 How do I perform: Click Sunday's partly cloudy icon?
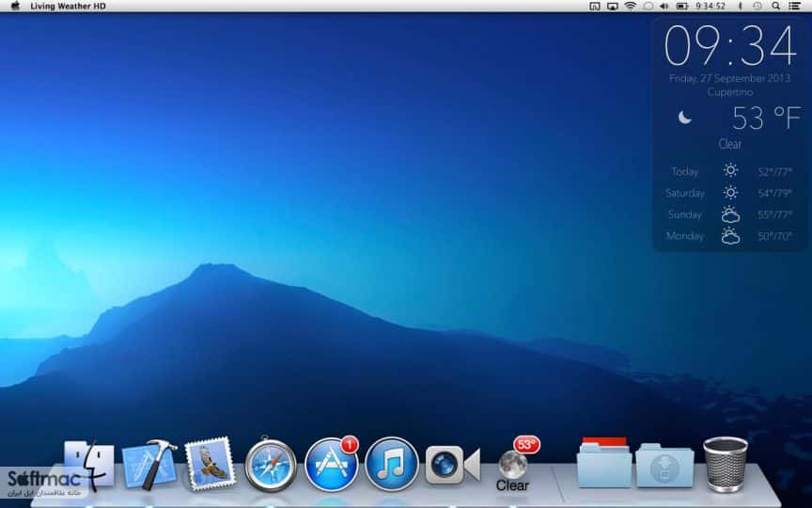730,214
